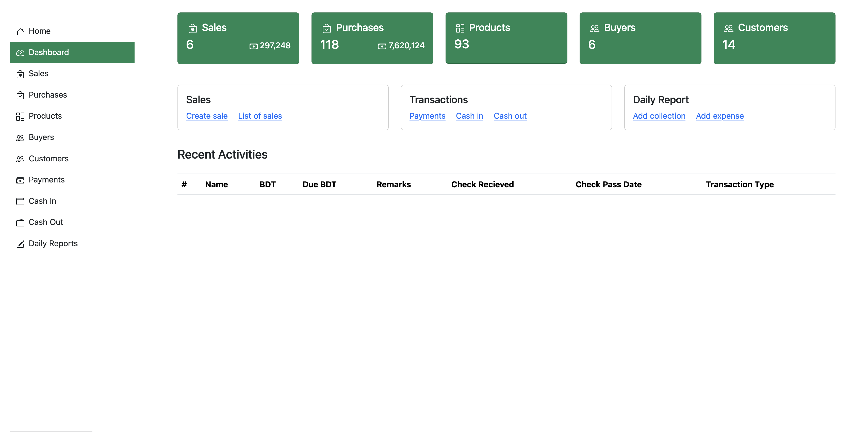Click the Buyers people icon in sidebar
This screenshot has width=868, height=432.
(x=20, y=137)
